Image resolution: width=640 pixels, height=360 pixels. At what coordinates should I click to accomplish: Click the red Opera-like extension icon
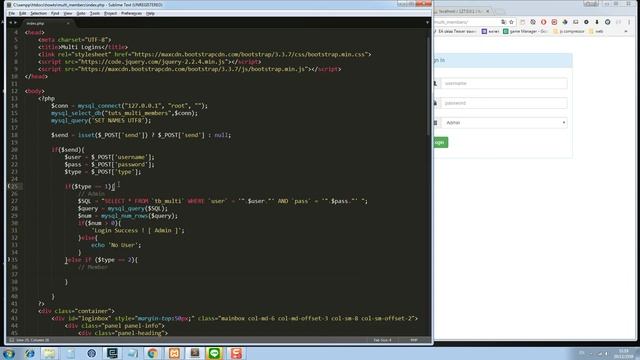[544, 22]
